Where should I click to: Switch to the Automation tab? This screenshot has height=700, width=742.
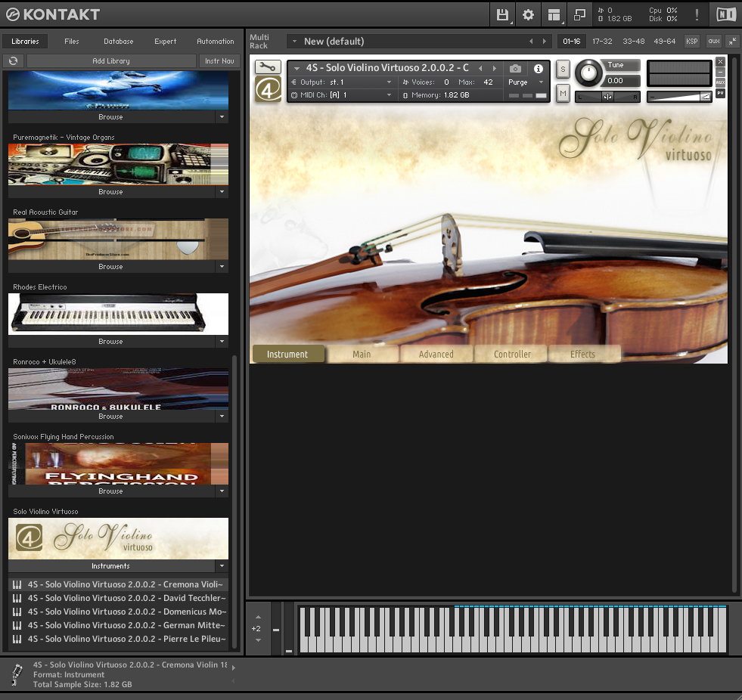(216, 41)
